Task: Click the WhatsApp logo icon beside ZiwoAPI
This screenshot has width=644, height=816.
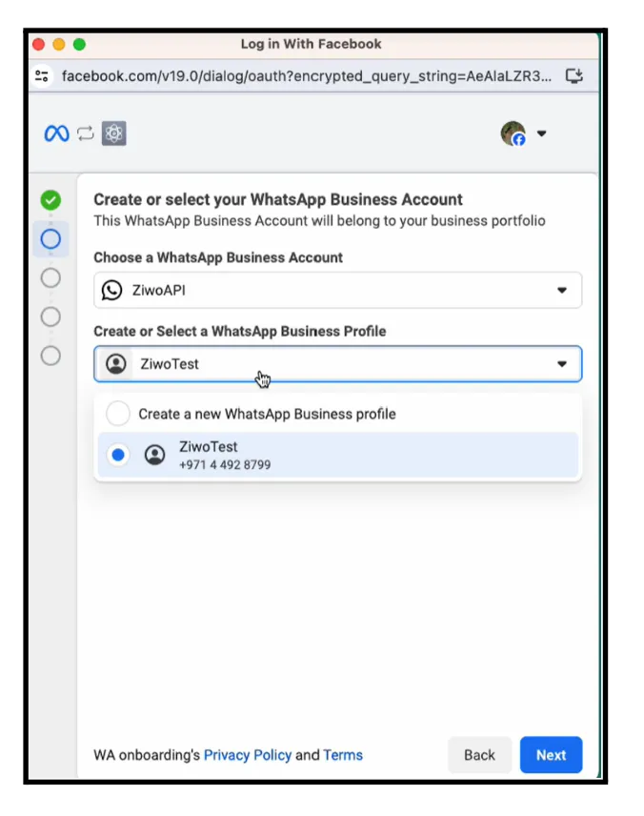Action: tap(111, 290)
